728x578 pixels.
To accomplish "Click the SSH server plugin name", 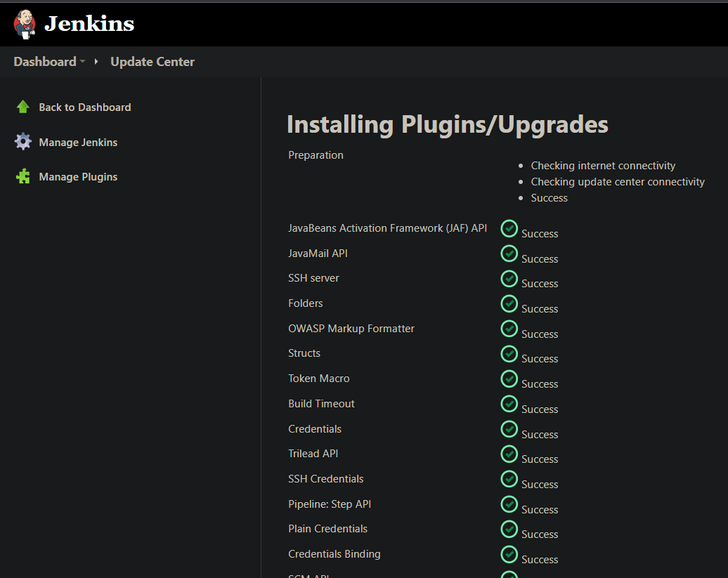I will [x=314, y=278].
